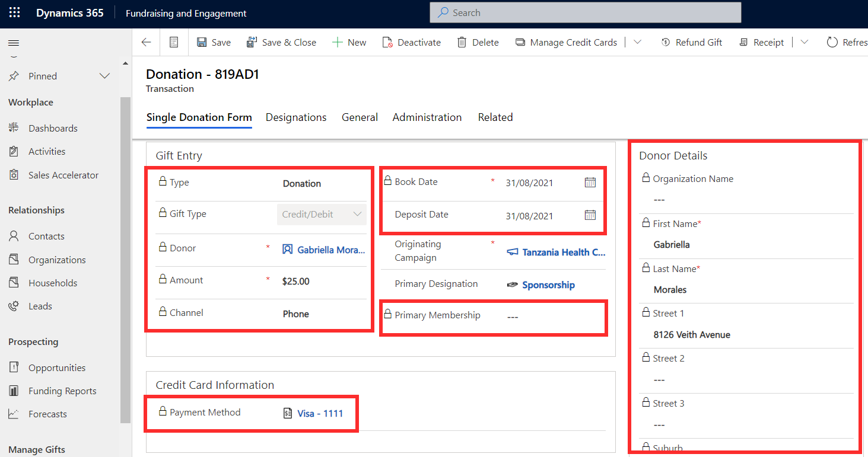Refresh the donation form
The width and height of the screenshot is (868, 457).
[847, 43]
